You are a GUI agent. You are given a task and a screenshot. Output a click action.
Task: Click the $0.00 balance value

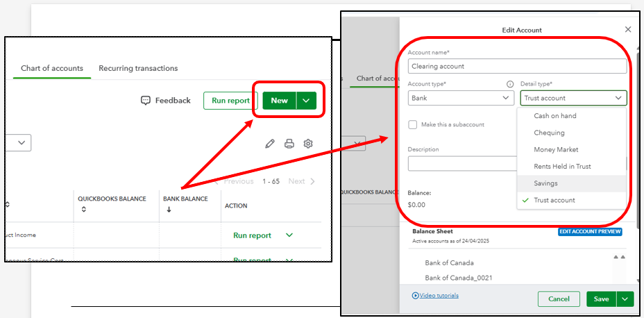pos(416,205)
